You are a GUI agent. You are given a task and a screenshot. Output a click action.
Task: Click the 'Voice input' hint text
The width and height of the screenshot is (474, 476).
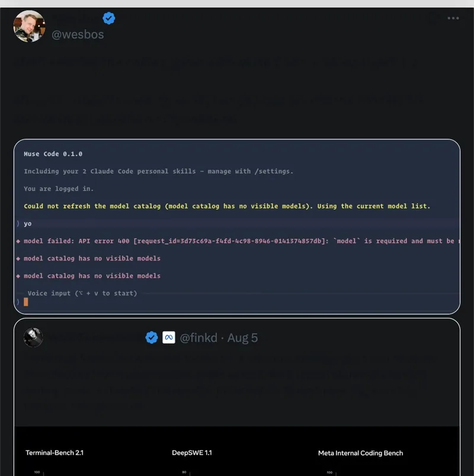click(82, 293)
